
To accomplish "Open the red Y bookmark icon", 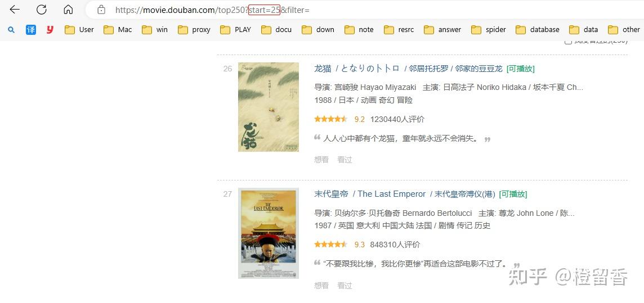I will [x=50, y=30].
